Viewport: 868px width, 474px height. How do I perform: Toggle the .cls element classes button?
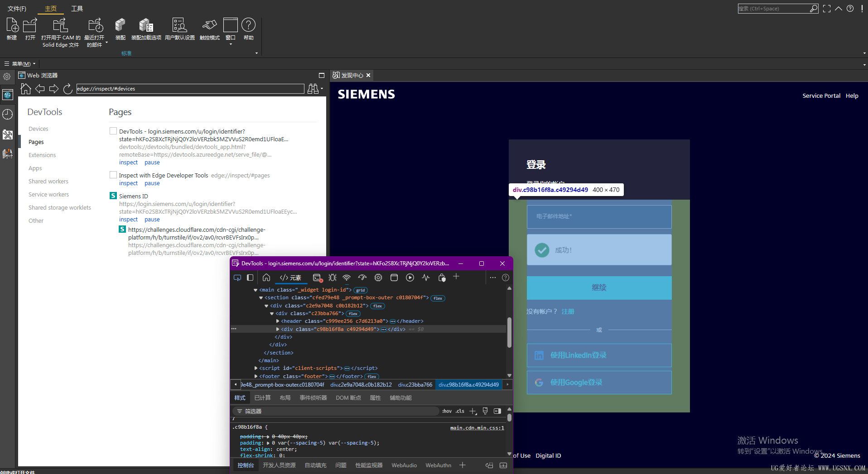click(460, 411)
